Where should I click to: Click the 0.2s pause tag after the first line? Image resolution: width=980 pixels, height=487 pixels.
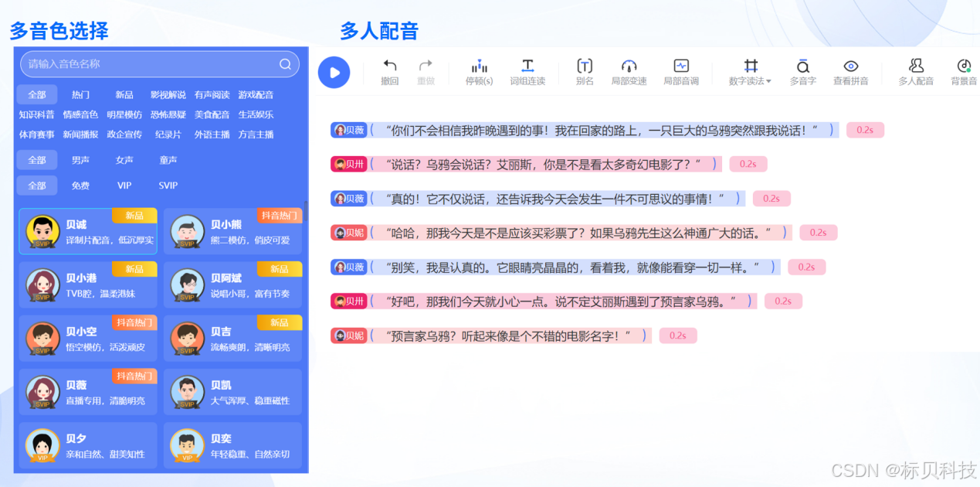click(x=865, y=130)
